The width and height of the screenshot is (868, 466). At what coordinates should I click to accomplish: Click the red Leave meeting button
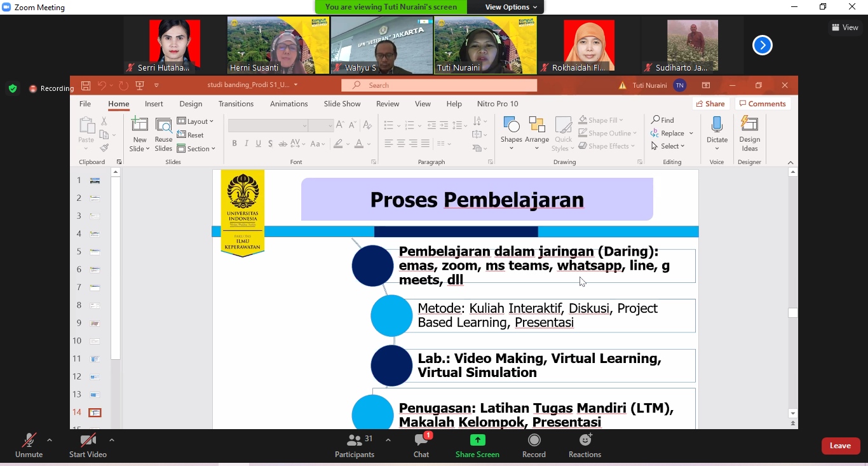click(x=840, y=446)
